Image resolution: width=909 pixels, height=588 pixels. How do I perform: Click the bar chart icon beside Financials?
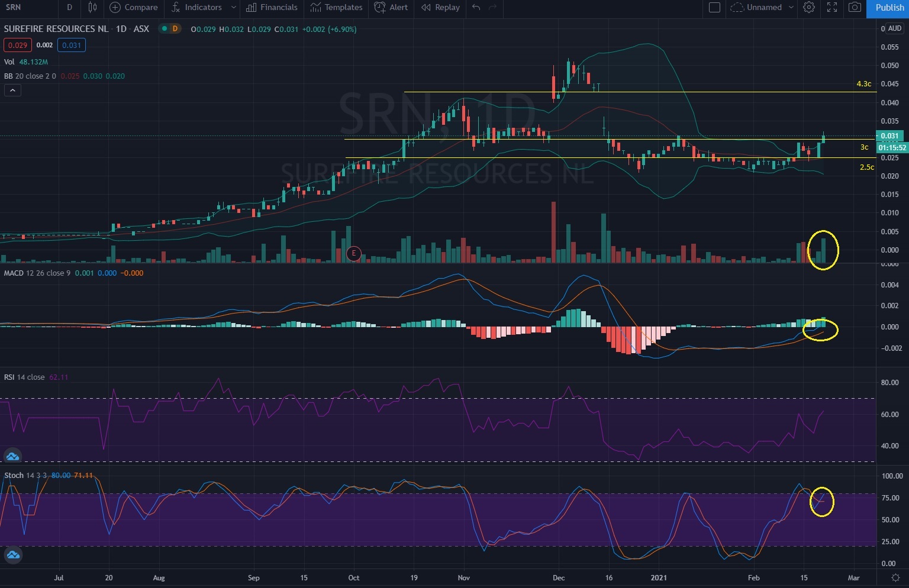pyautogui.click(x=252, y=7)
